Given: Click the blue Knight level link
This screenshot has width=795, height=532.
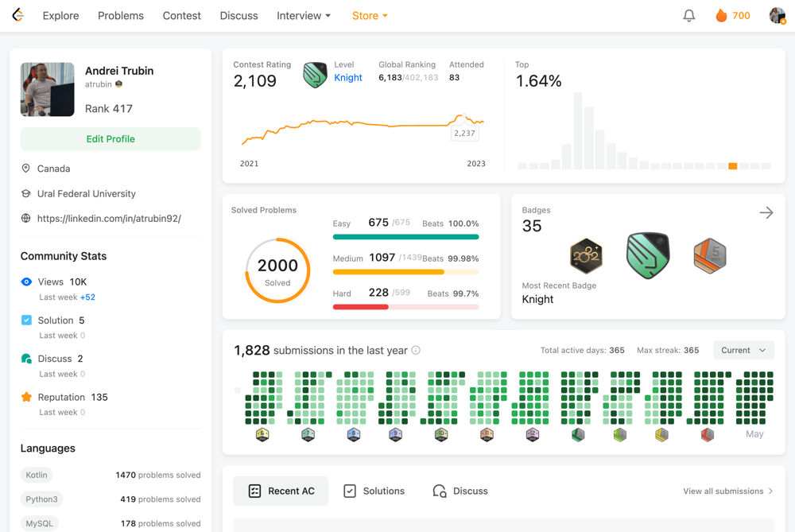Looking at the screenshot, I should coord(348,78).
